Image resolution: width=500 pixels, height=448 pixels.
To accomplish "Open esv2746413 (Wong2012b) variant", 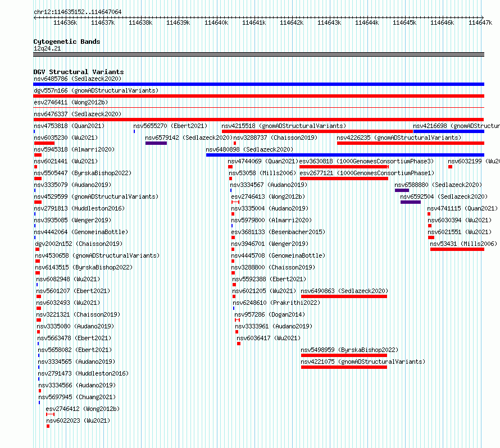I will pos(268,196).
